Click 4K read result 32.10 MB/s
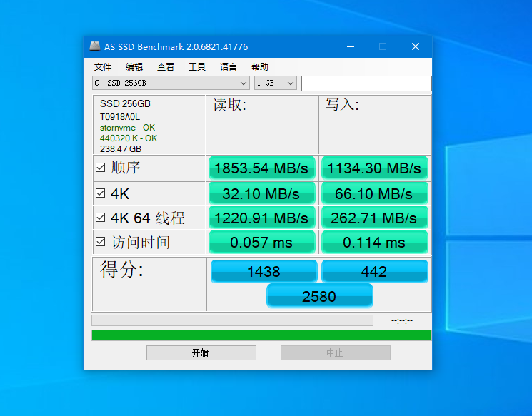The width and height of the screenshot is (532, 416). pyautogui.click(x=261, y=193)
